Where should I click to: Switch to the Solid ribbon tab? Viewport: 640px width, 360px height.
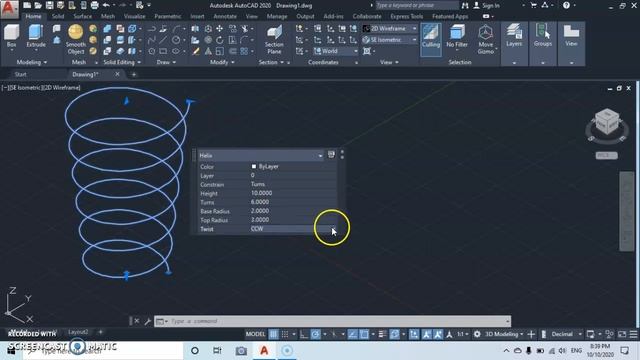58,16
